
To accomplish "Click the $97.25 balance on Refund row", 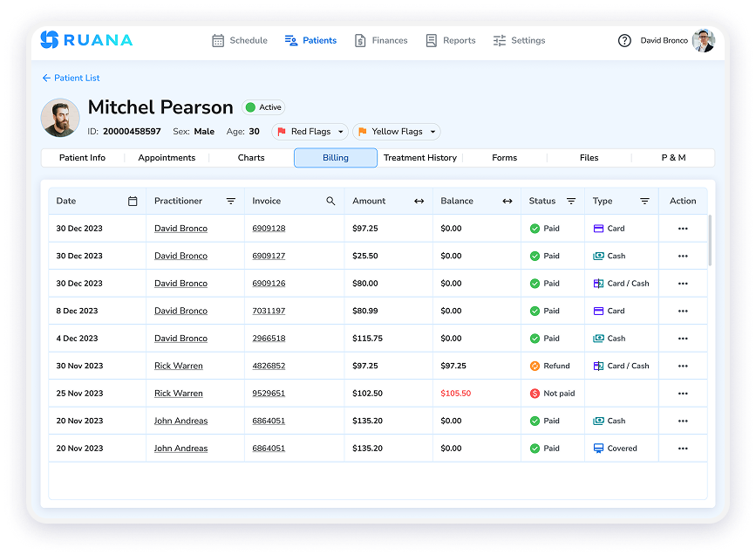I will point(453,367).
